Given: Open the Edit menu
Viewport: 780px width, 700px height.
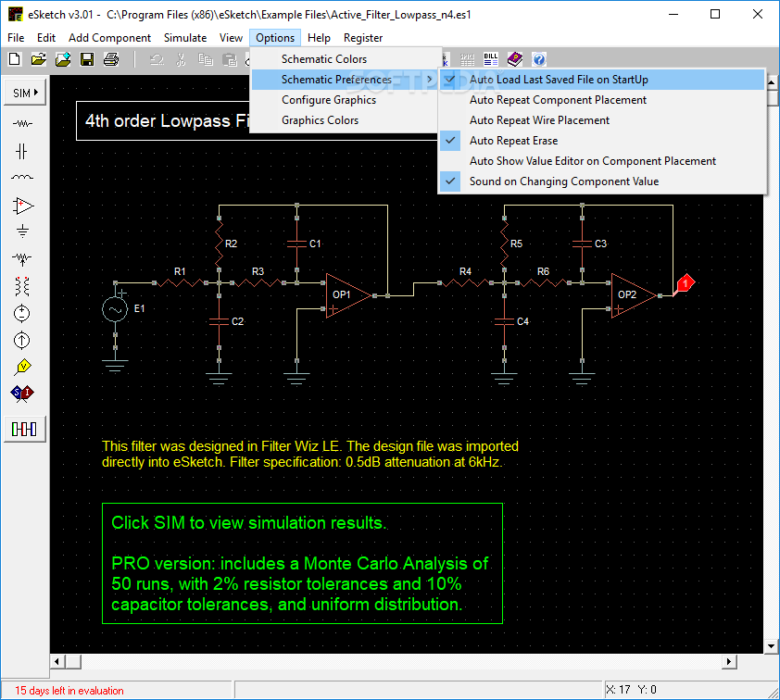Looking at the screenshot, I should click(x=45, y=38).
